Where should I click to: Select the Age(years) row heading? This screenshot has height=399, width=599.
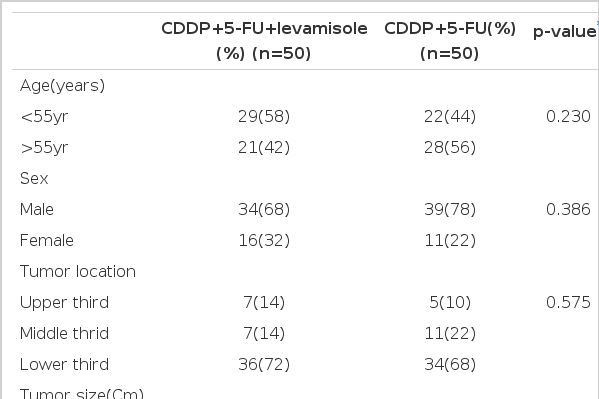[62, 86]
